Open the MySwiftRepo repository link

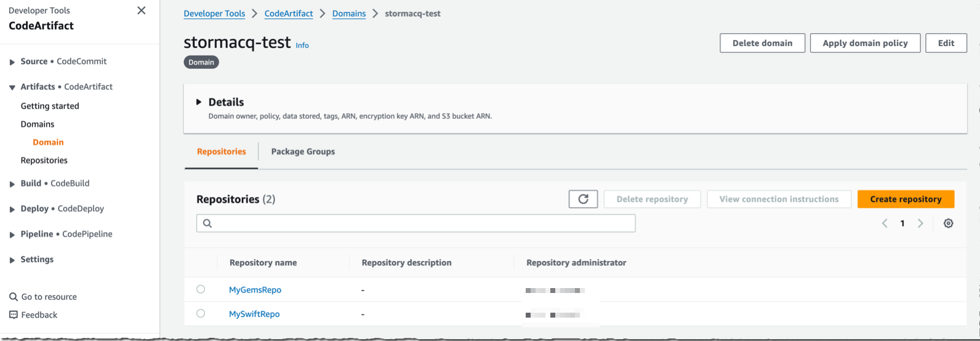point(254,314)
